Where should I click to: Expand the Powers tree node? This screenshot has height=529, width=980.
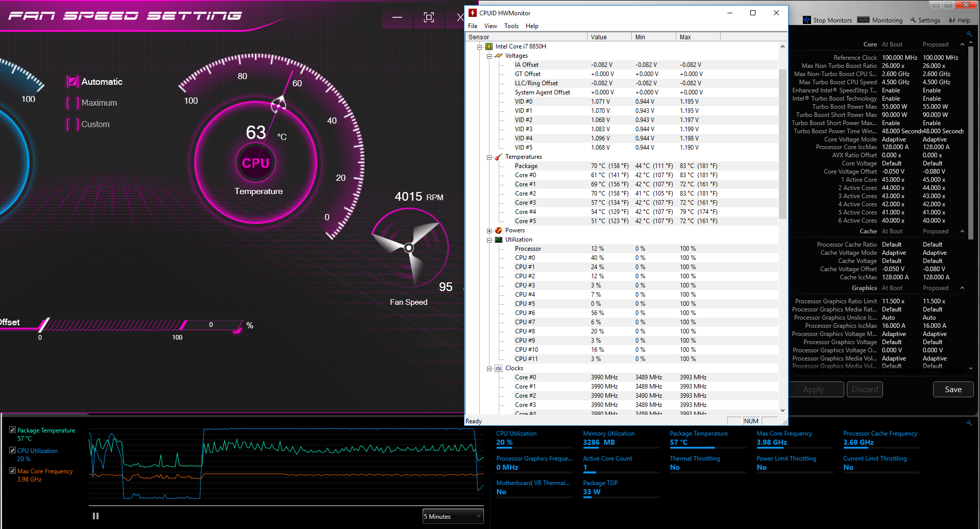(489, 231)
